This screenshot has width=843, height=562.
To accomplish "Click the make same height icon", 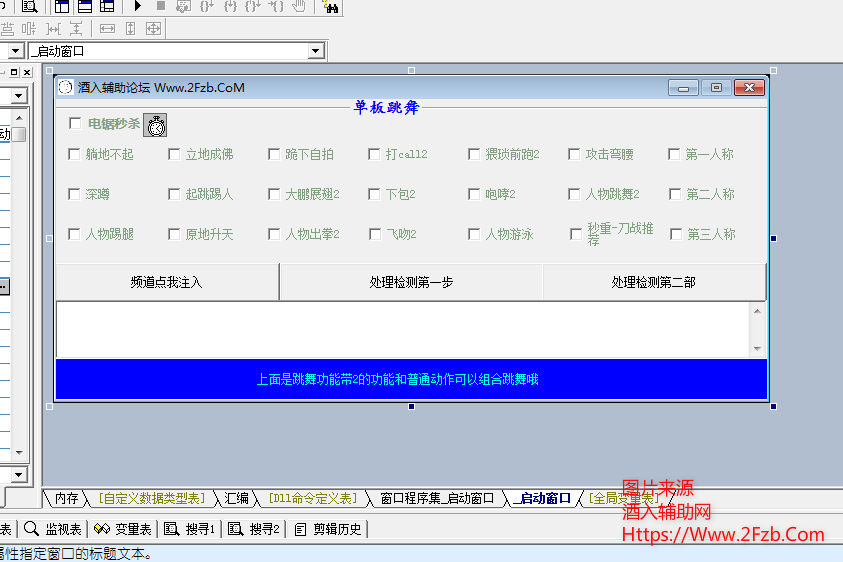I will click(x=131, y=29).
